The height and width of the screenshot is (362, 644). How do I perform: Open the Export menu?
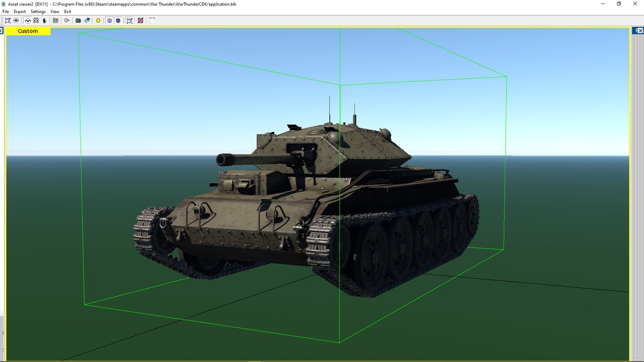pyautogui.click(x=20, y=12)
